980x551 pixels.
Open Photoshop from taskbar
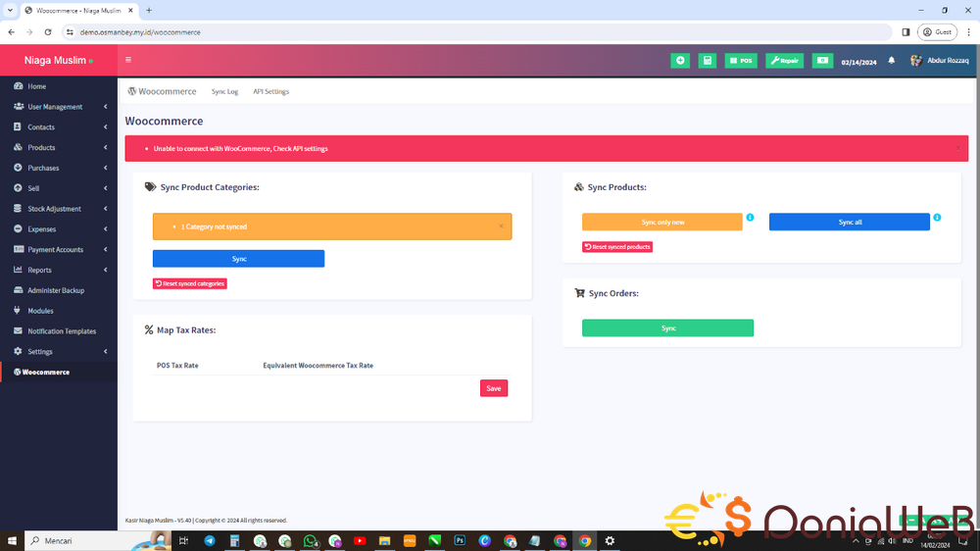click(460, 541)
